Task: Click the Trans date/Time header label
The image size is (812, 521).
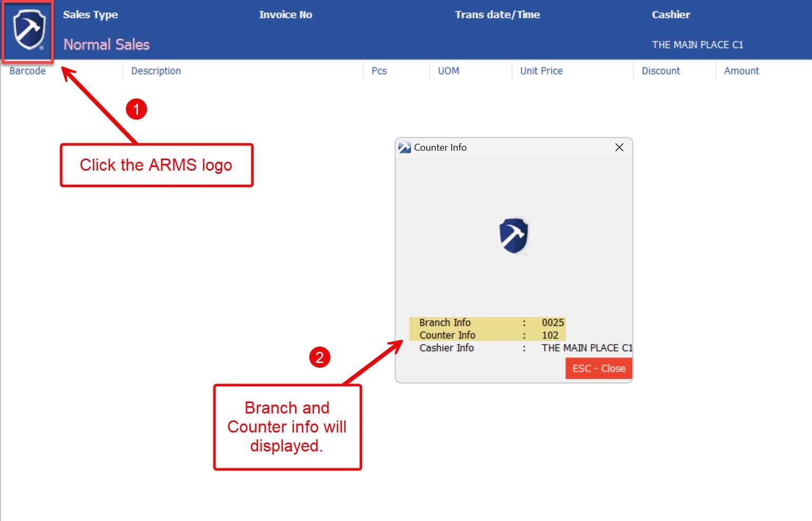Action: (x=497, y=15)
